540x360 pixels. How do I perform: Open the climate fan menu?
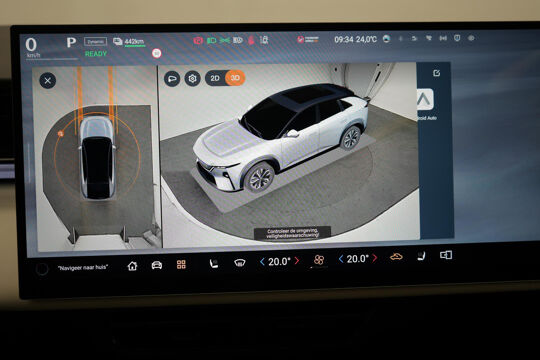click(x=319, y=260)
